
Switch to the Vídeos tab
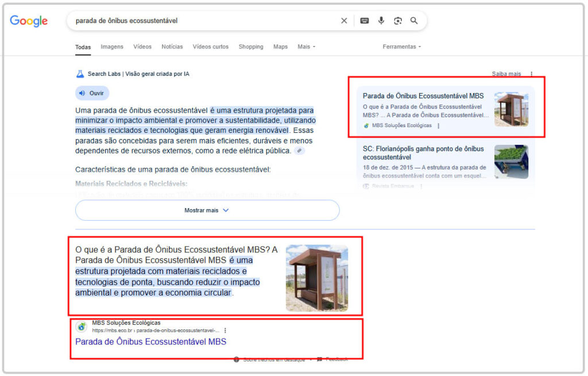(x=142, y=47)
